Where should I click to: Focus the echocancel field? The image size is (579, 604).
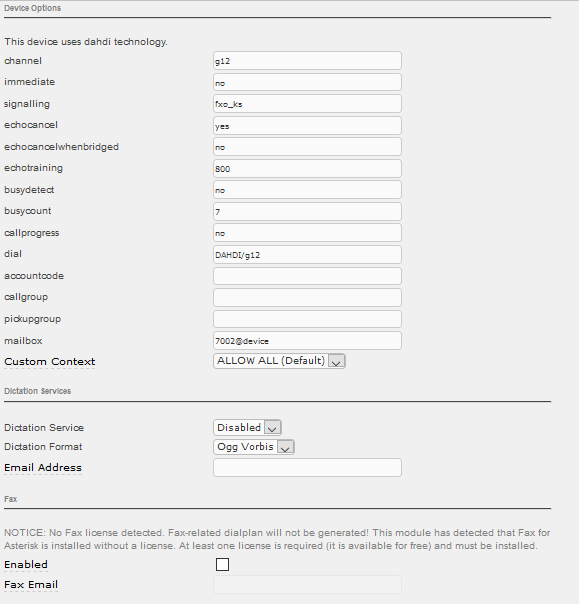point(307,126)
